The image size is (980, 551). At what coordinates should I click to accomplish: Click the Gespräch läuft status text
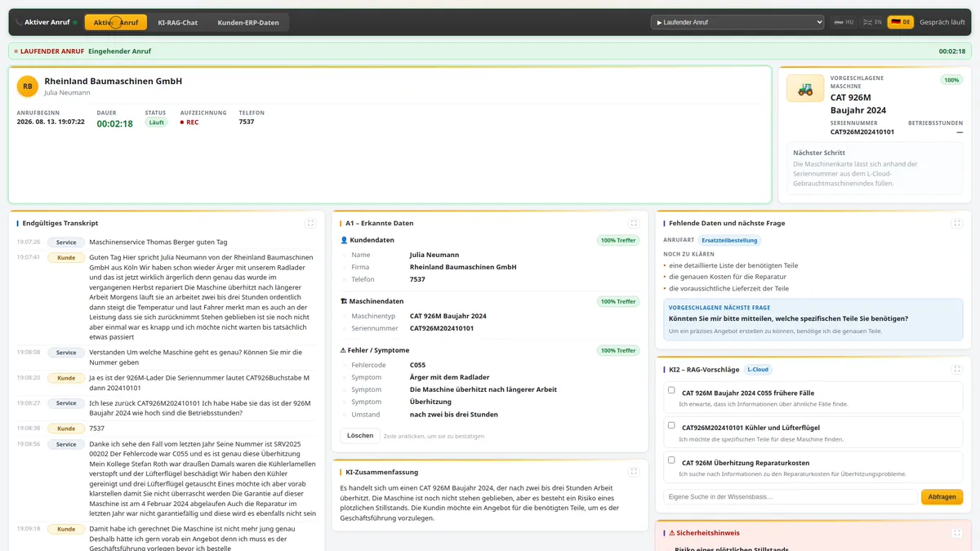(942, 22)
